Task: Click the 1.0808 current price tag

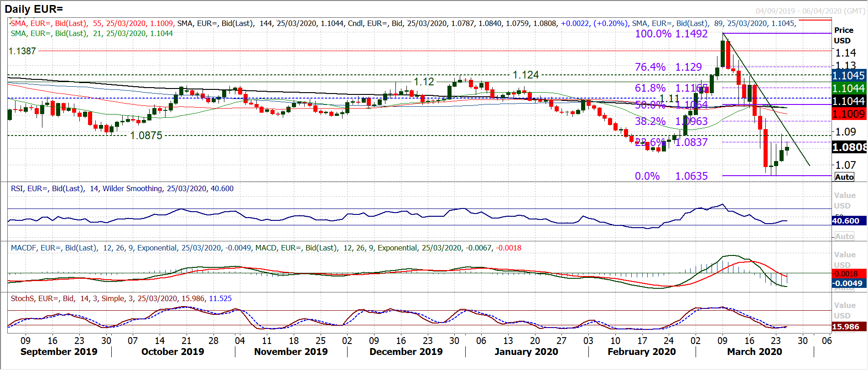Action: pos(849,147)
